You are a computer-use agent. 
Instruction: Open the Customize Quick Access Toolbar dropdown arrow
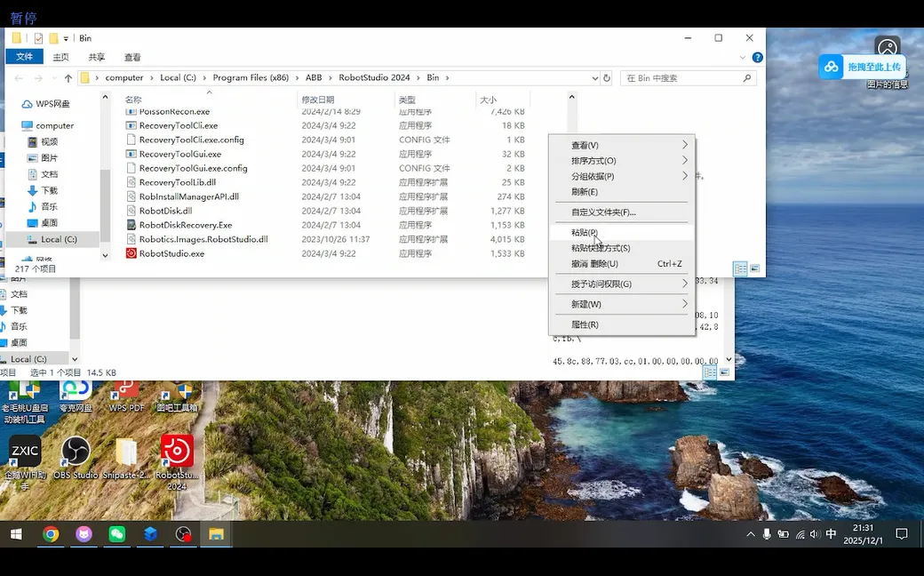(x=66, y=39)
